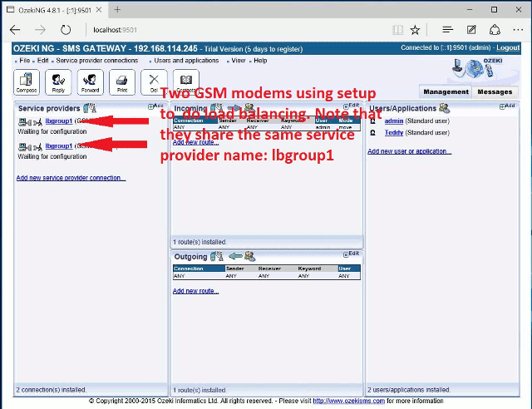Click the Teddy user icon
This screenshot has width=532, height=409.
click(x=373, y=133)
